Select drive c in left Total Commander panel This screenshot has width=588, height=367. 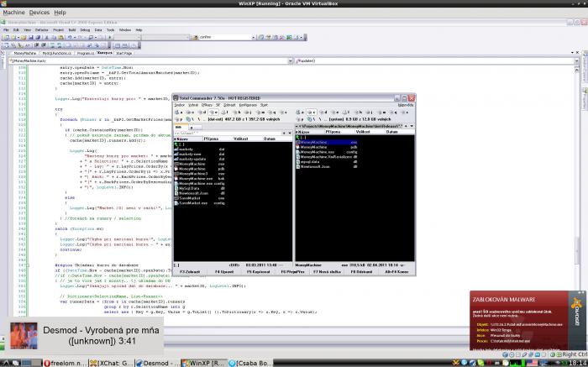190,112
